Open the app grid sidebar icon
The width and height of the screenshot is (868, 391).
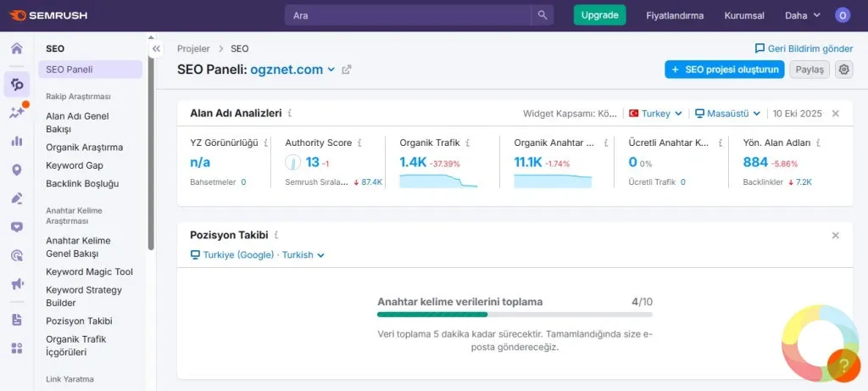pyautogui.click(x=17, y=349)
